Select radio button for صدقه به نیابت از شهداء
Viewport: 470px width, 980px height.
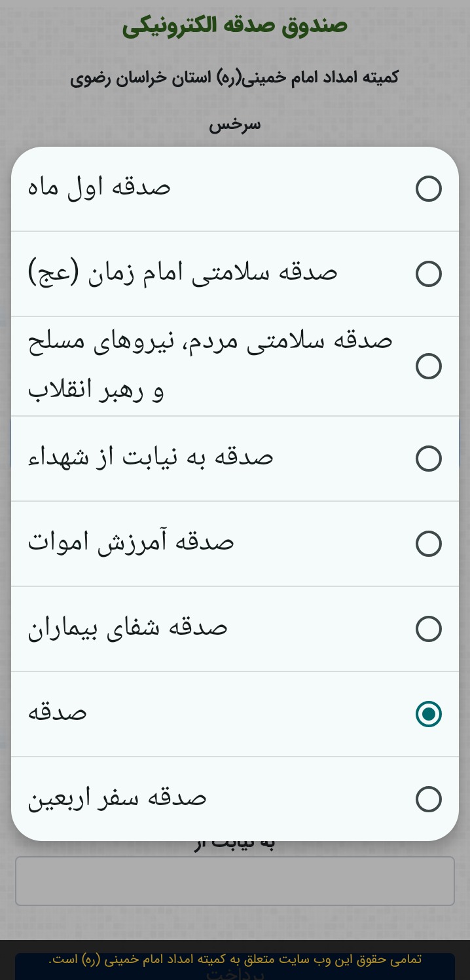pyautogui.click(x=428, y=459)
